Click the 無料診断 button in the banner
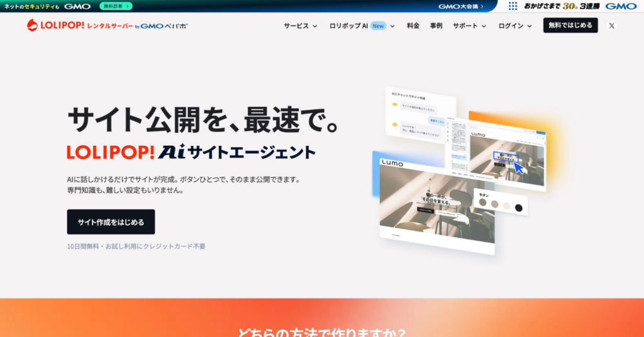This screenshot has height=337, width=644. (x=116, y=6)
